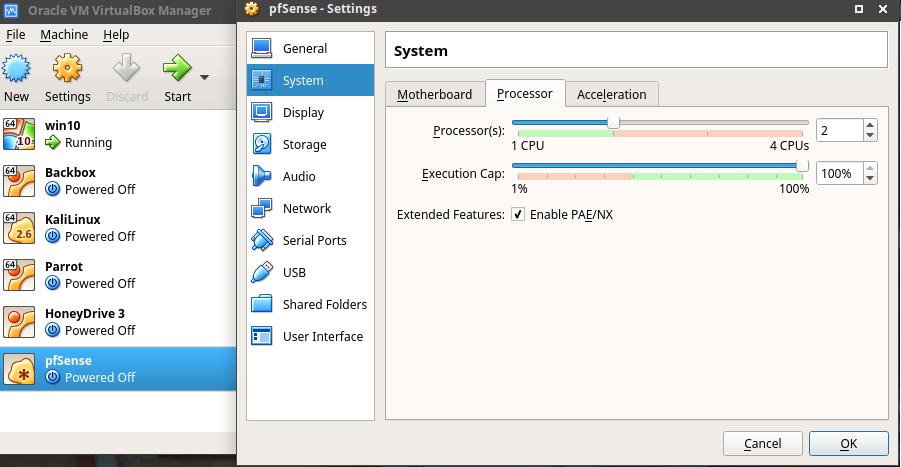This screenshot has height=467, width=901.
Task: Click the processor count input field
Action: 840,130
